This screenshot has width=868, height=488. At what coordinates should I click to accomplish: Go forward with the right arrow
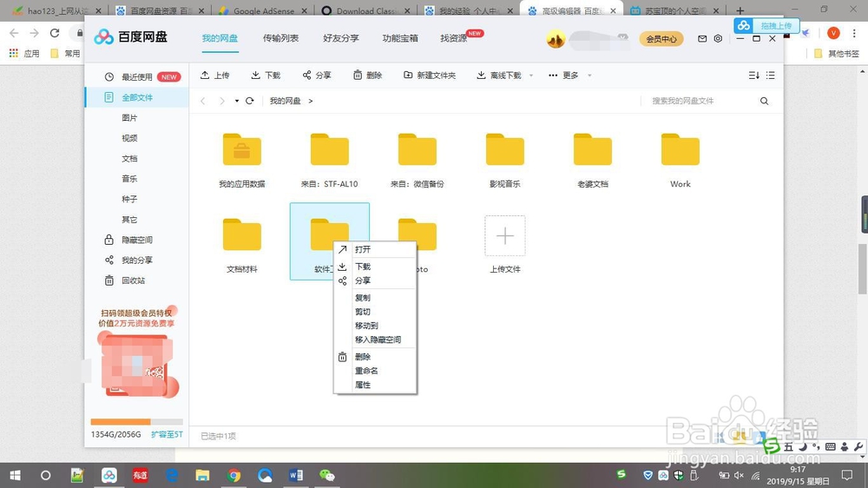coord(222,101)
